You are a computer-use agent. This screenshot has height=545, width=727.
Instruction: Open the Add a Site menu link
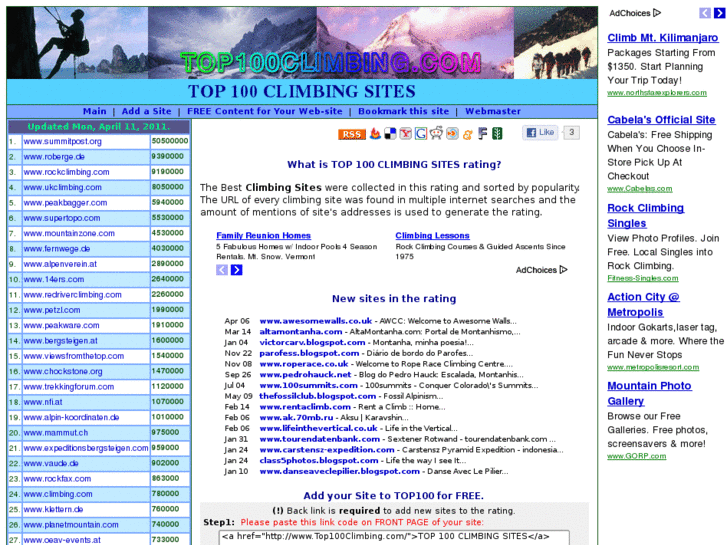[147, 111]
